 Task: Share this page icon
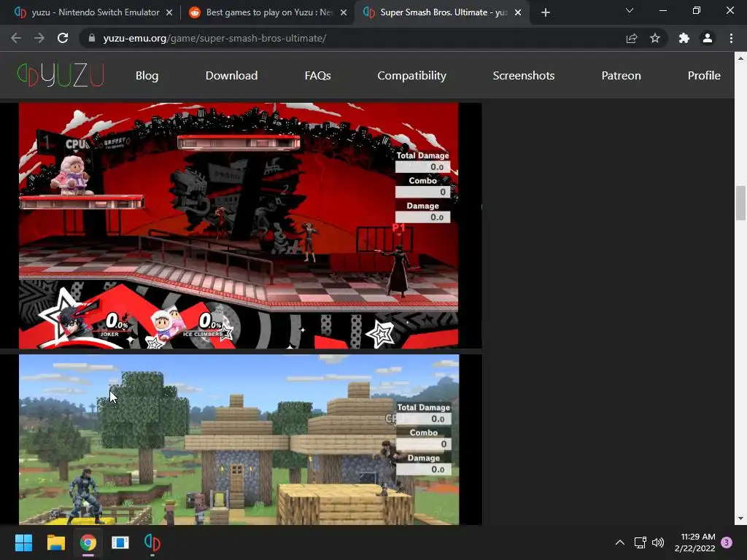click(632, 38)
